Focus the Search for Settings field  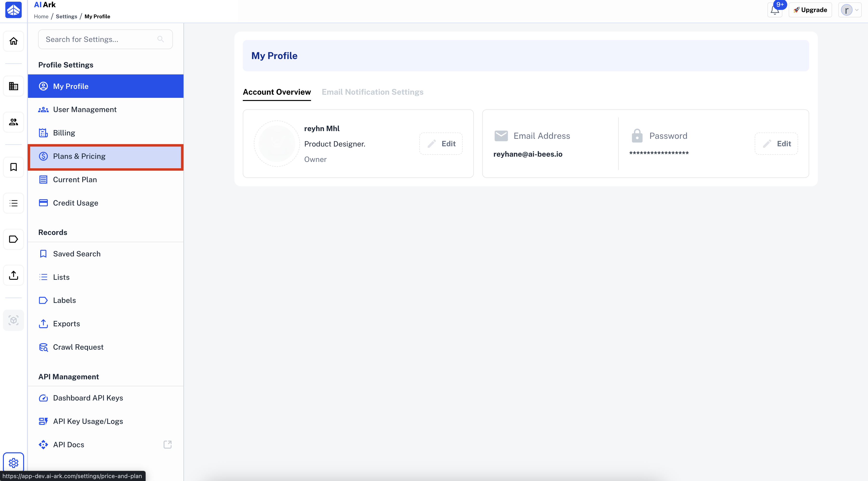coord(105,39)
